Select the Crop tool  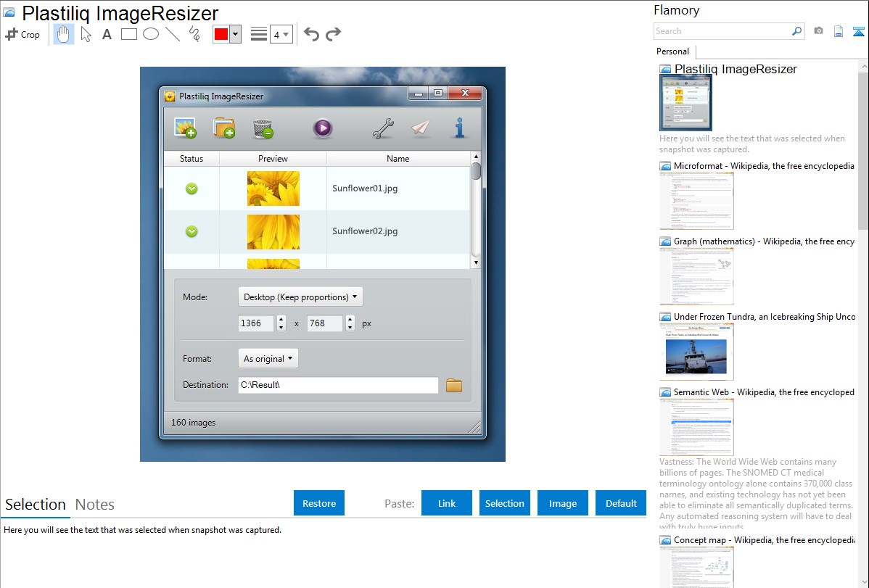pos(22,34)
